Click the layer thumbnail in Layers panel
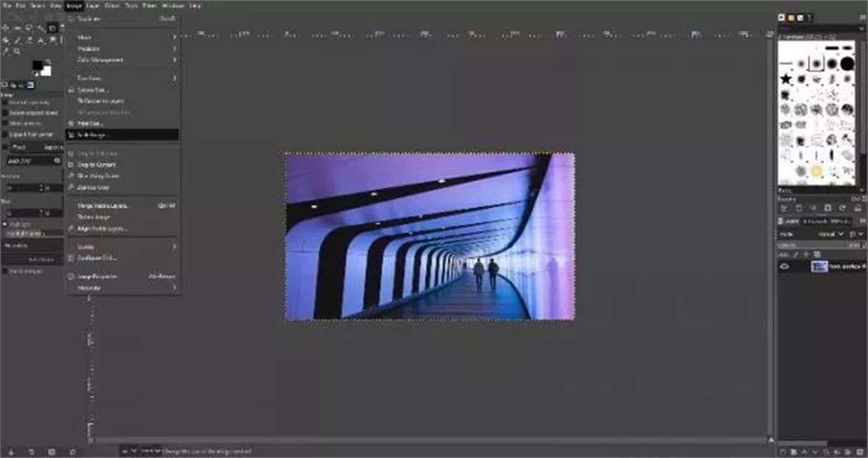868x458 pixels. [819, 267]
